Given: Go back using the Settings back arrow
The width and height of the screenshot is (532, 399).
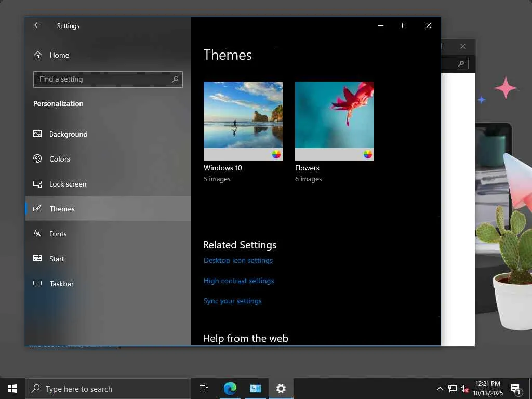Looking at the screenshot, I should coord(37,25).
